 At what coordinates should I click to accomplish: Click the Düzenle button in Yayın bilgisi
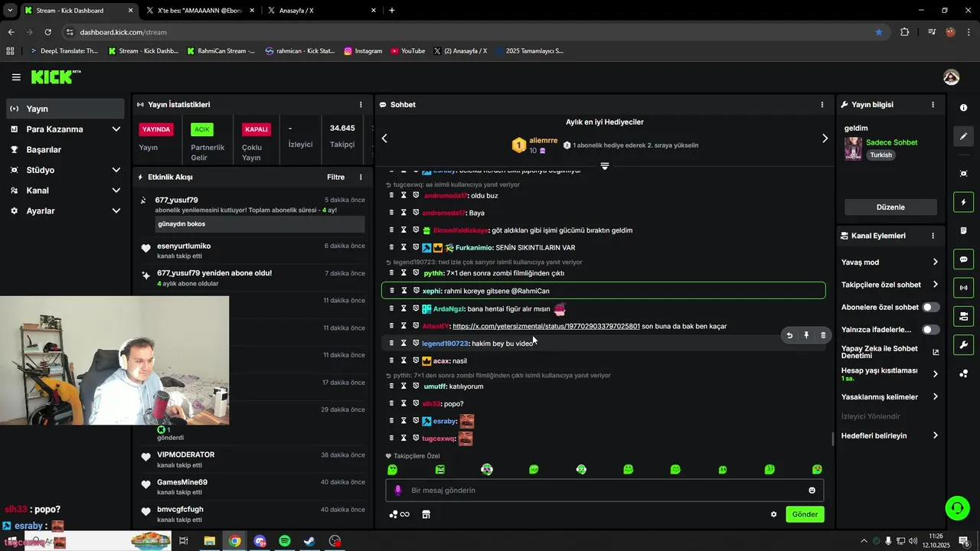click(890, 207)
